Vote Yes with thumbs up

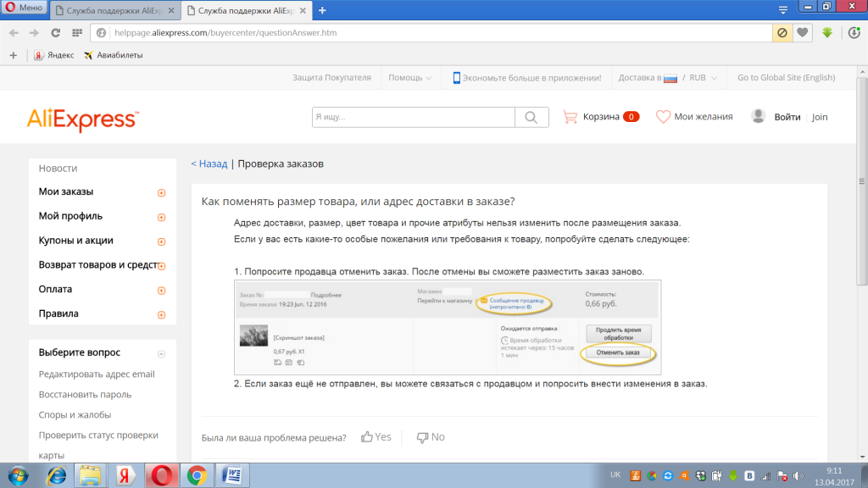[x=376, y=437]
